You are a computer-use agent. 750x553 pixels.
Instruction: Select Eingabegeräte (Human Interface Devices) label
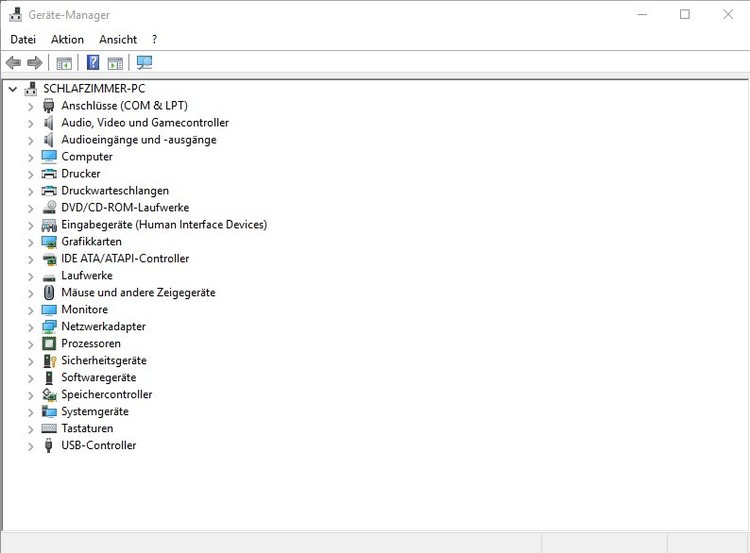pos(164,224)
